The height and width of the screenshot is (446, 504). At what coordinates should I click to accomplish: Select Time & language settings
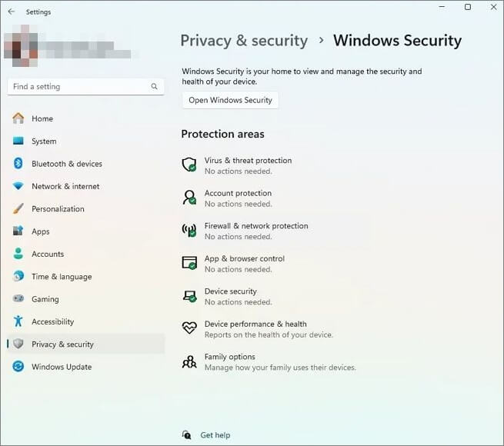pos(62,277)
